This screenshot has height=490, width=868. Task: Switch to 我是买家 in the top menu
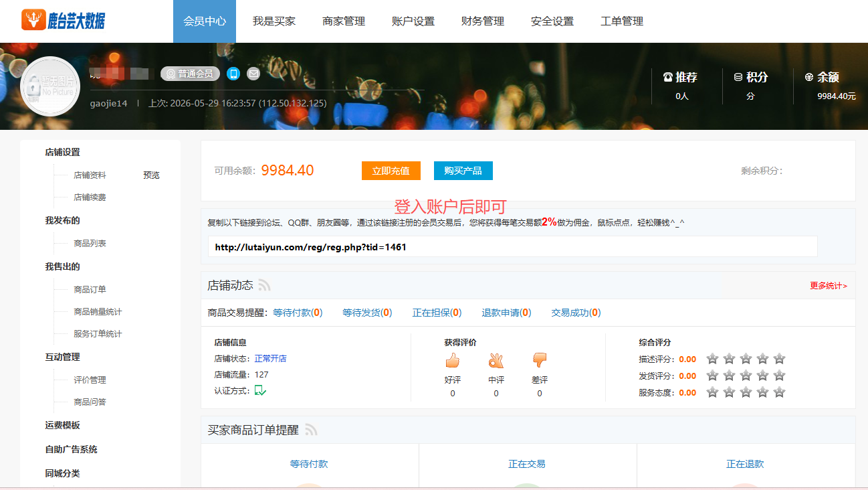(274, 21)
